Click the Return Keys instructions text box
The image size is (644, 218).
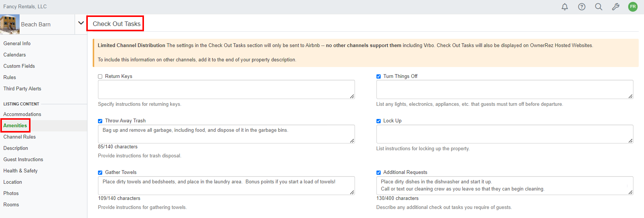pos(226,89)
